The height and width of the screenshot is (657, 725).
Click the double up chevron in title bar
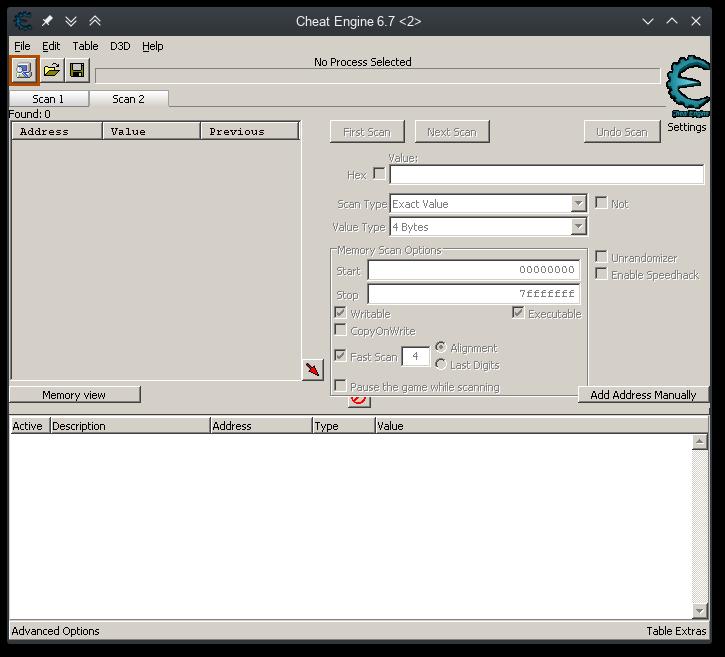[x=95, y=21]
